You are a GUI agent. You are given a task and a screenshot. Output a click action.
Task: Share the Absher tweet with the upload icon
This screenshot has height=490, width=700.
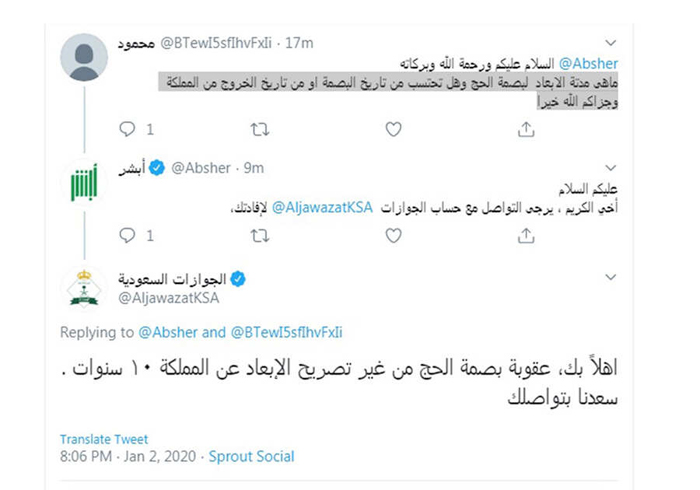[526, 236]
